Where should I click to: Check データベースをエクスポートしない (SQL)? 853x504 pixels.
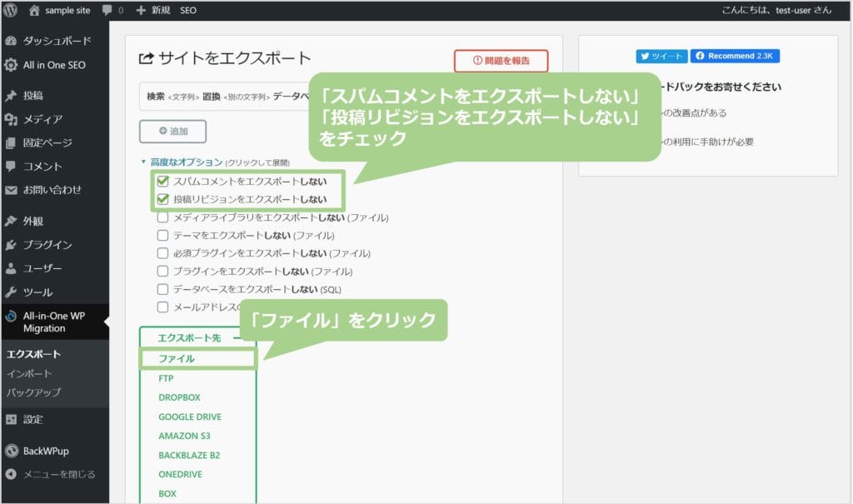163,287
